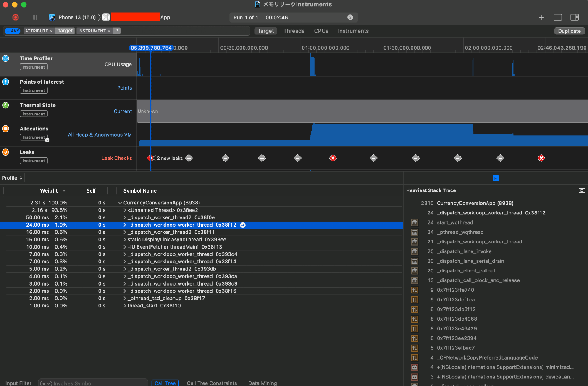Add an instrument with plus icon
Viewport: 588px width, 386px height.
click(541, 17)
